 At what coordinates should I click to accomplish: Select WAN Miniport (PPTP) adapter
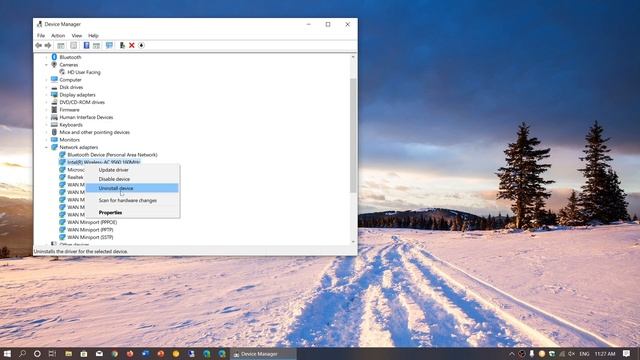point(90,229)
